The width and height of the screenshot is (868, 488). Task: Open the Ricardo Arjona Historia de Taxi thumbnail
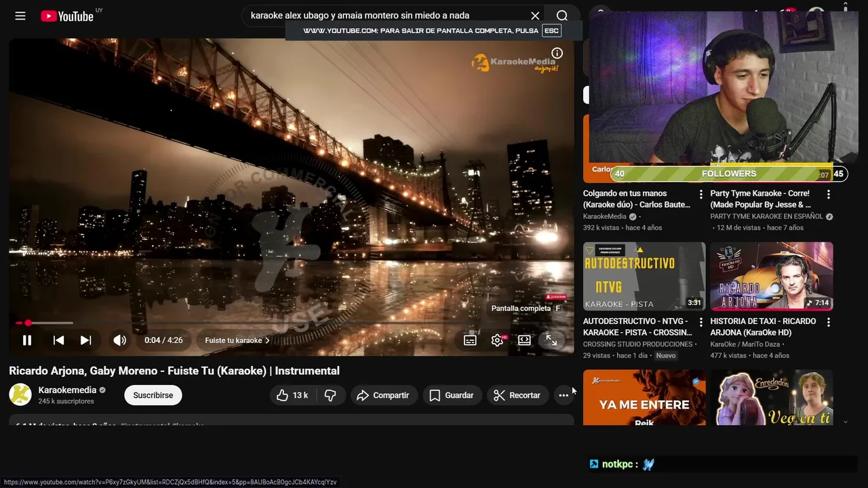click(x=772, y=277)
